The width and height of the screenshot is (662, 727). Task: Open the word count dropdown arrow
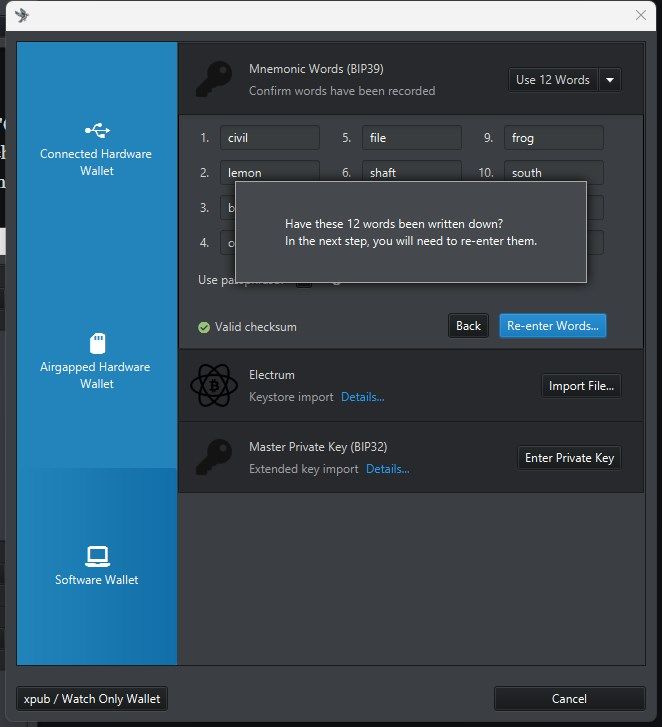pyautogui.click(x=610, y=80)
